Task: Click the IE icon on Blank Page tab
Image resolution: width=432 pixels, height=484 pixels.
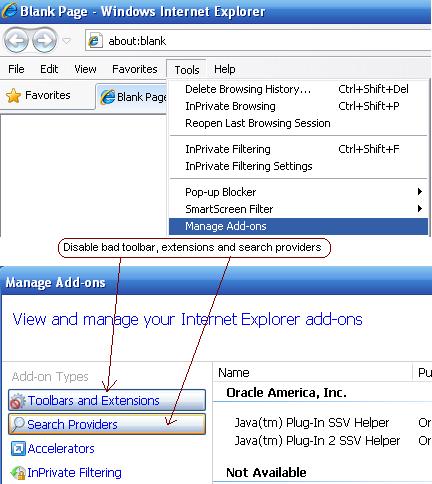Action: (107, 97)
